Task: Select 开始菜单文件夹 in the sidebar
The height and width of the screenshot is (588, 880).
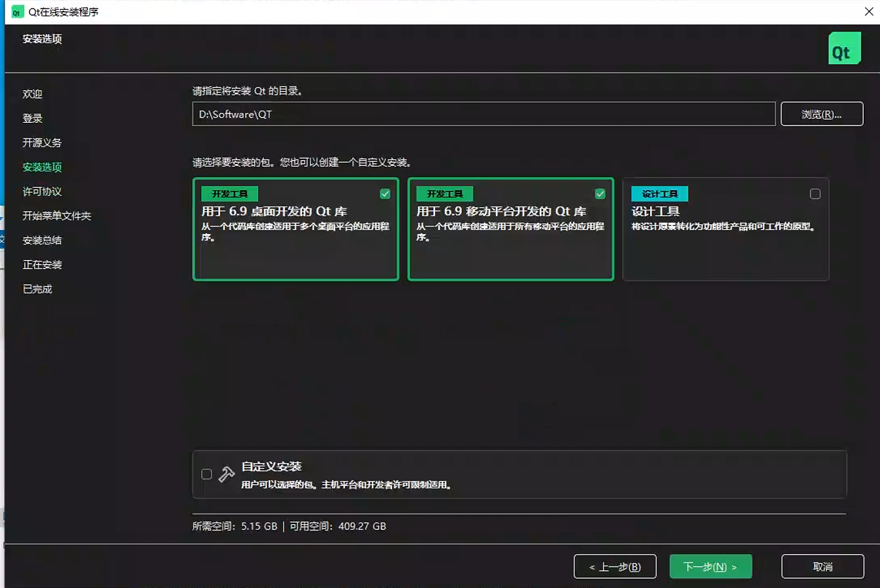Action: (57, 216)
